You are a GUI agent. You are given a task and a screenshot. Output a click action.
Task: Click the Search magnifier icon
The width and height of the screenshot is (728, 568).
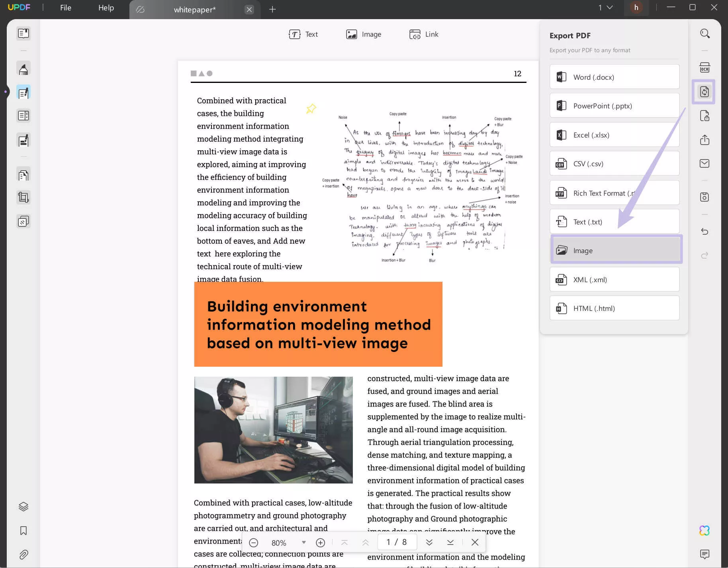[705, 33]
